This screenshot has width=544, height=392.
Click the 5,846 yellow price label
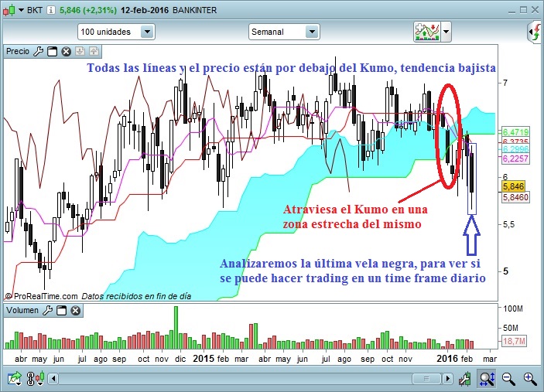[x=514, y=186]
